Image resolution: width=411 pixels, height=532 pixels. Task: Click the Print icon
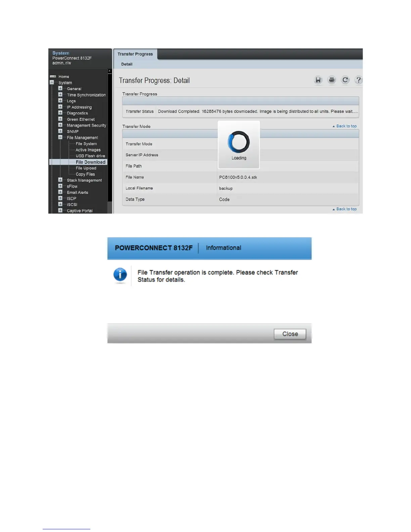[x=331, y=80]
